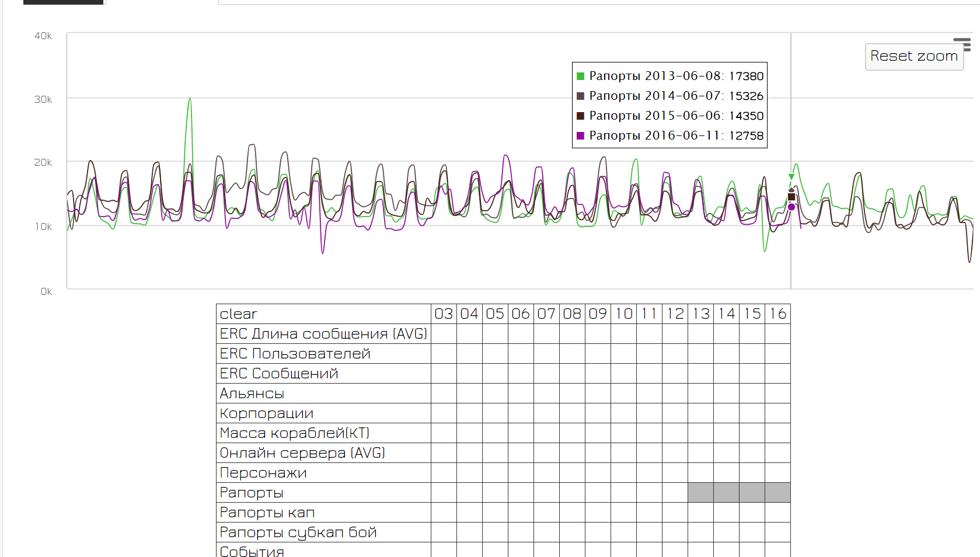
Task: Select the 'Альянсы' row label
Action: (x=323, y=394)
